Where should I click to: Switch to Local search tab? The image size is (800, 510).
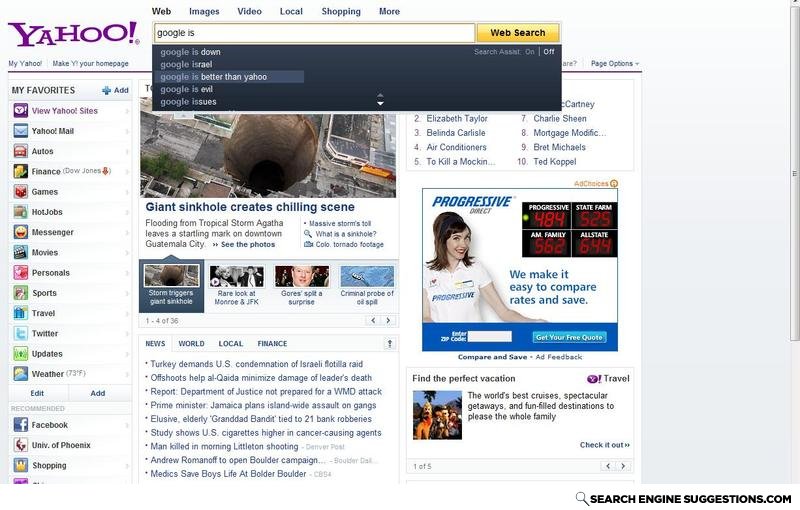[x=291, y=11]
